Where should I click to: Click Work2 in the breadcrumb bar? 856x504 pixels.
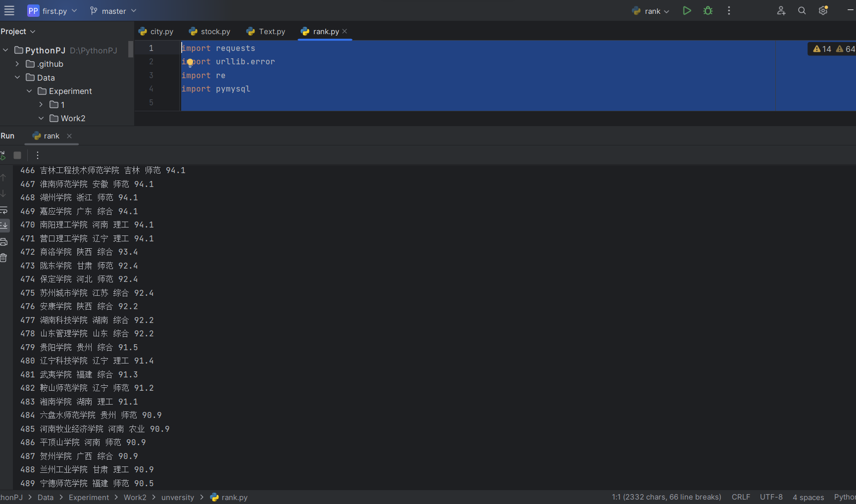tap(135, 498)
